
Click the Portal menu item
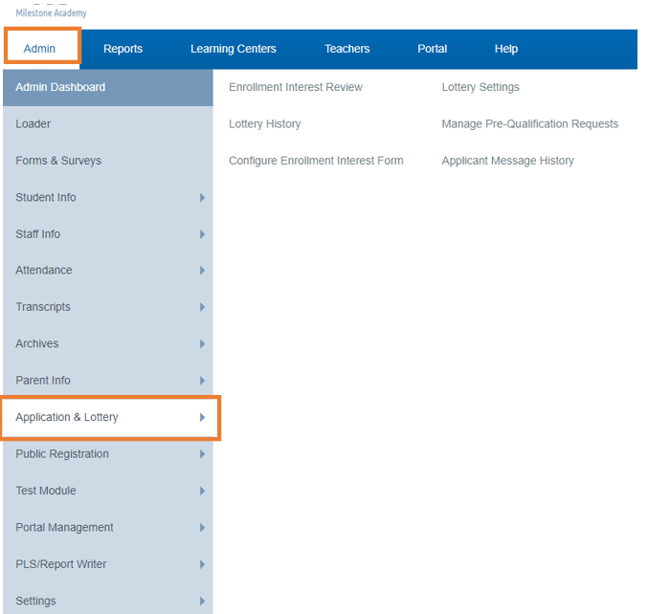432,49
